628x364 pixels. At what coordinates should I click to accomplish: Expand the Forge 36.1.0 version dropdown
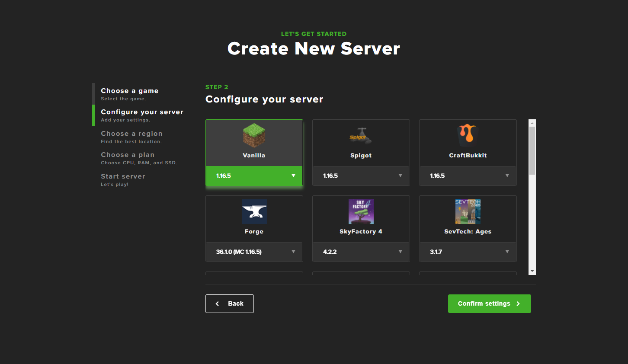click(254, 252)
